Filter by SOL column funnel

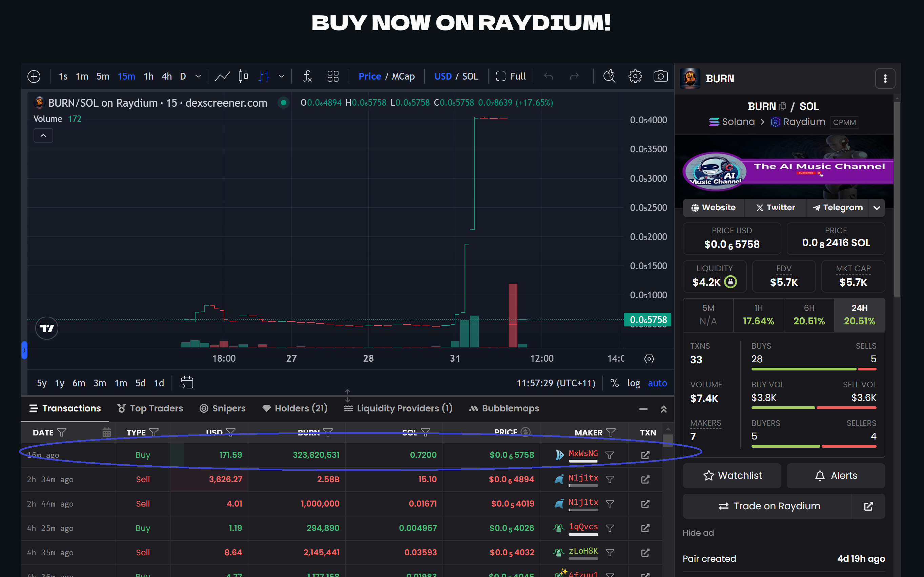[425, 432]
